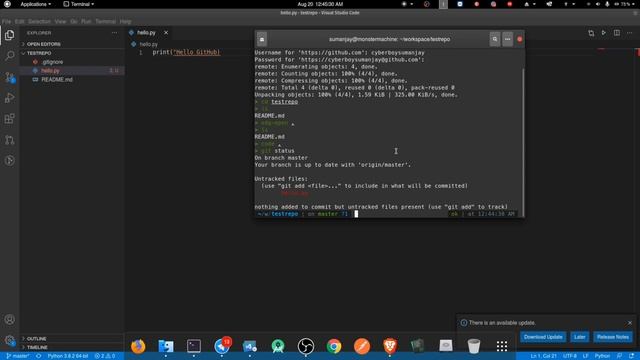The width and height of the screenshot is (640, 360).
Task: Open the Edit menu
Action: (20, 21)
